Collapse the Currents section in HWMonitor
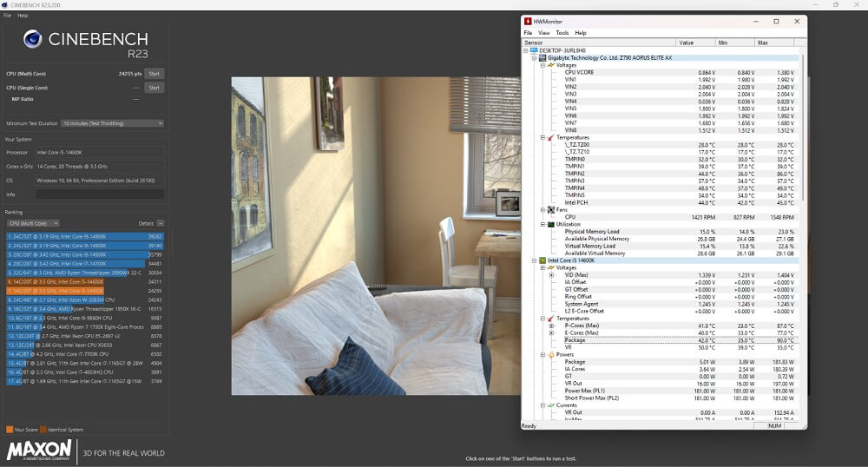The height and width of the screenshot is (467, 868). [x=542, y=405]
